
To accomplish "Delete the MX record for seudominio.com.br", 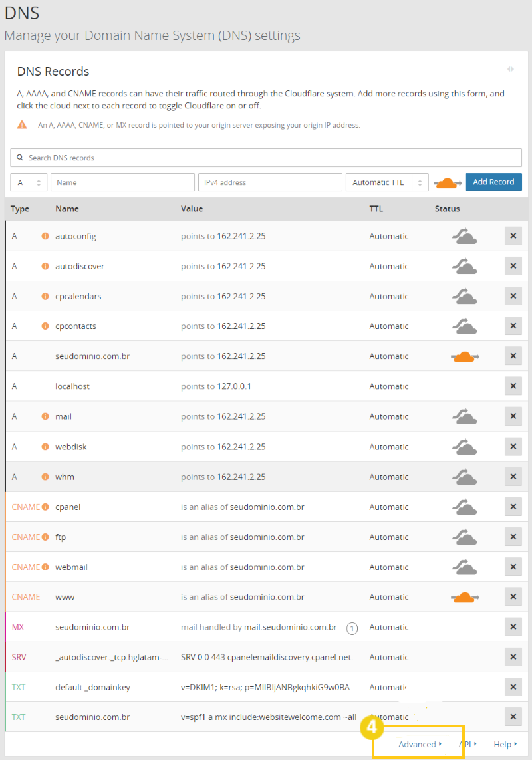I will coord(513,627).
